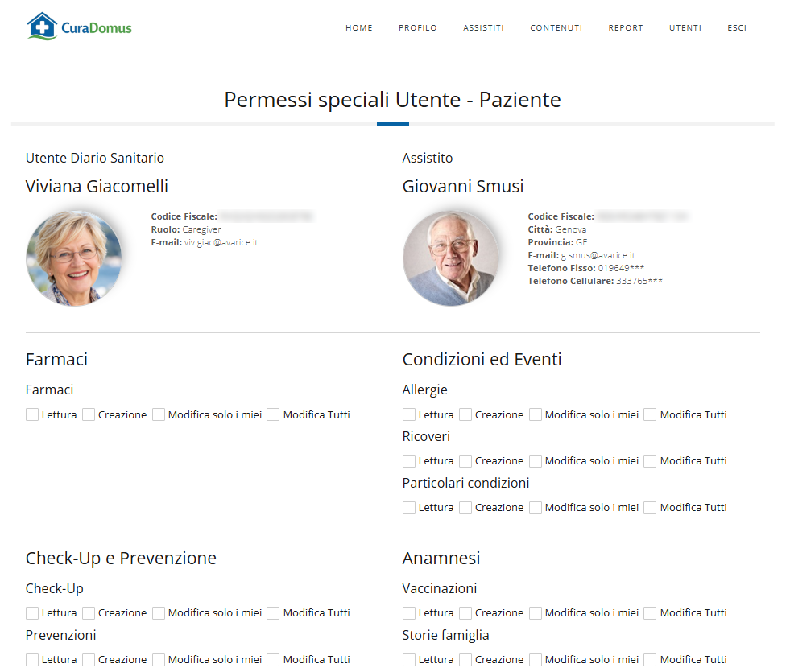
Task: Tick Creazione checkbox for Farmaci
Action: pyautogui.click(x=89, y=414)
